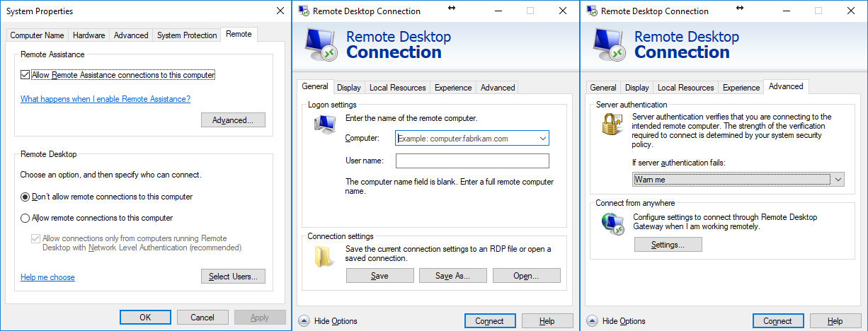Image resolution: width=868 pixels, height=331 pixels.
Task: Click the padlock server authentication icon
Action: (611, 126)
